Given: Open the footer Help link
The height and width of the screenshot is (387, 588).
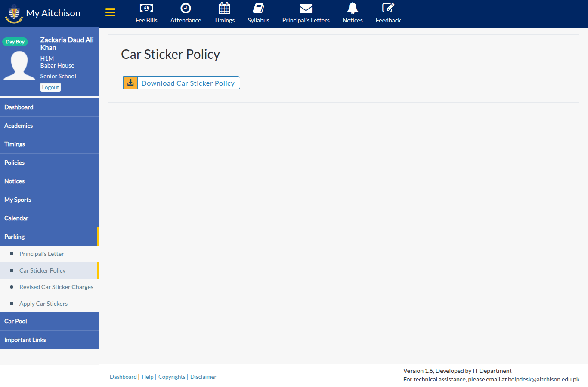Looking at the screenshot, I should (x=148, y=377).
